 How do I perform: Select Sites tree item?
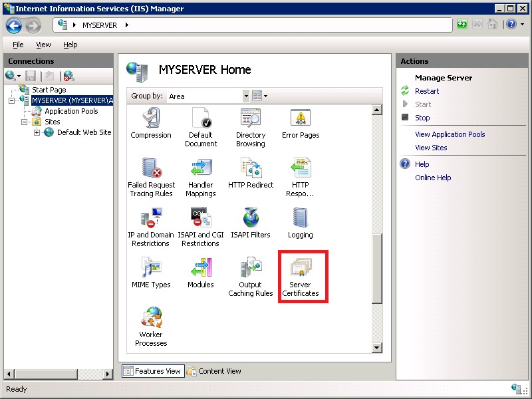pyautogui.click(x=53, y=122)
